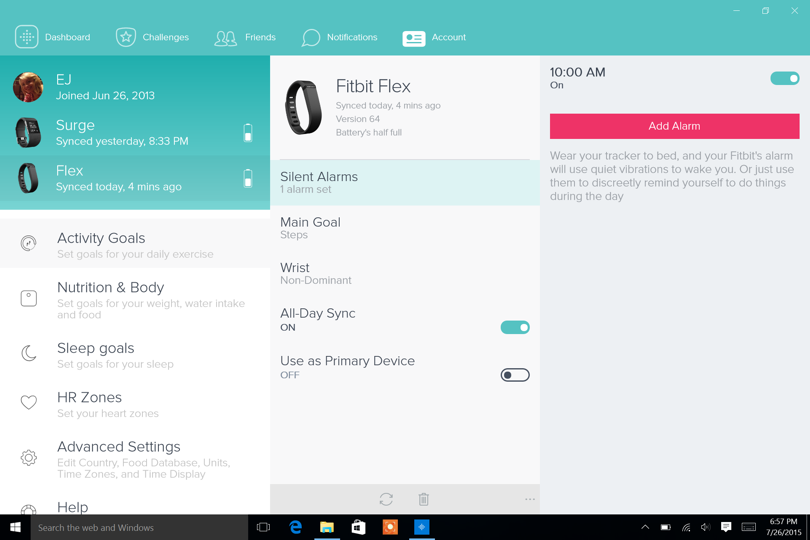The height and width of the screenshot is (540, 810).
Task: Open the Friends section icon
Action: click(x=226, y=38)
